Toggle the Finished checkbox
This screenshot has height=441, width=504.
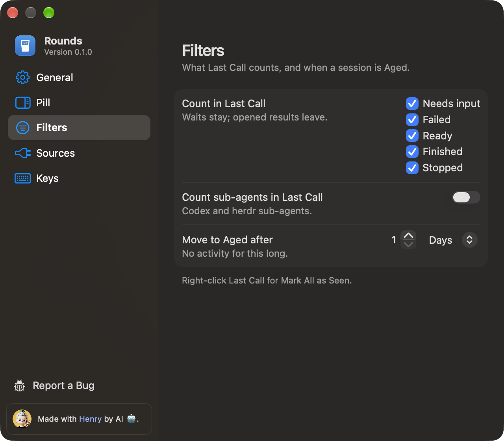[412, 152]
